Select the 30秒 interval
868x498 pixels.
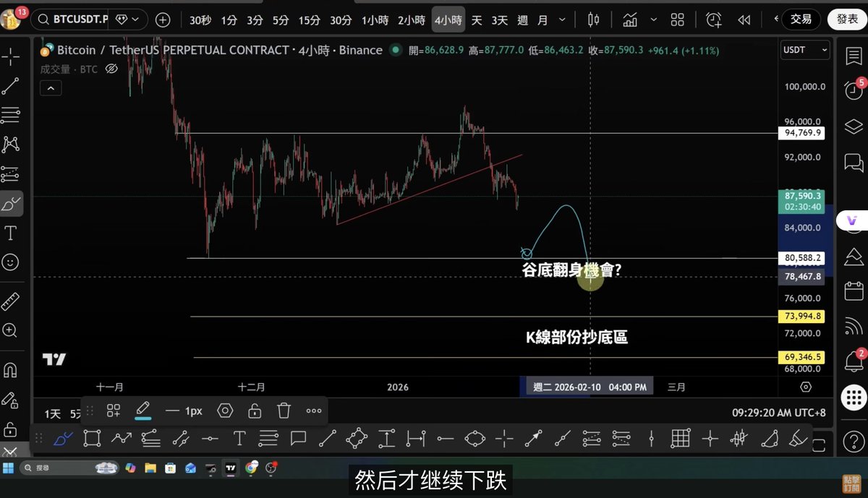[200, 20]
